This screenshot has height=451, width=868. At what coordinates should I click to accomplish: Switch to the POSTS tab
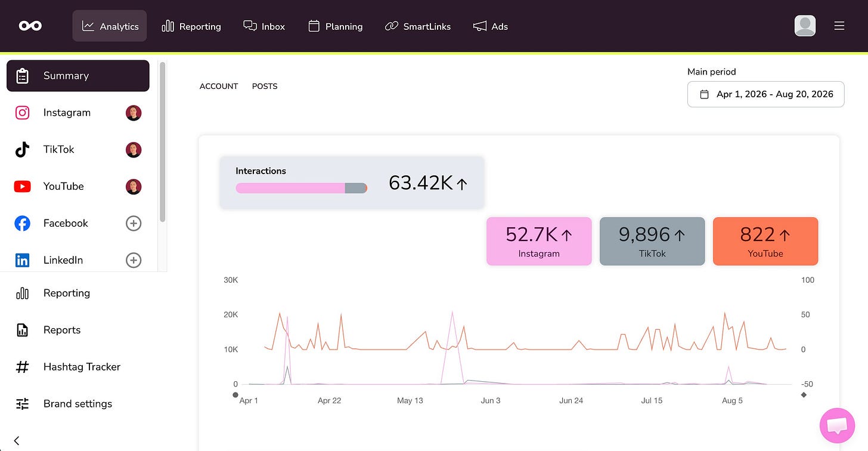(x=265, y=87)
